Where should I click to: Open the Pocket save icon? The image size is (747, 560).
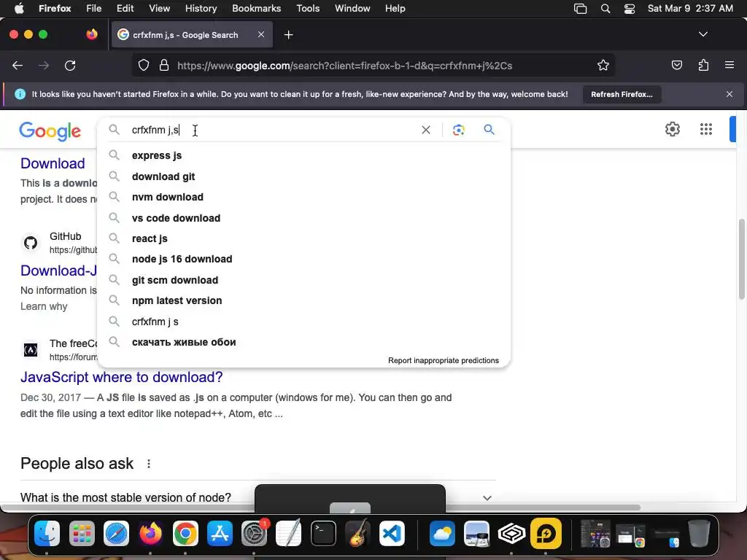click(x=676, y=65)
